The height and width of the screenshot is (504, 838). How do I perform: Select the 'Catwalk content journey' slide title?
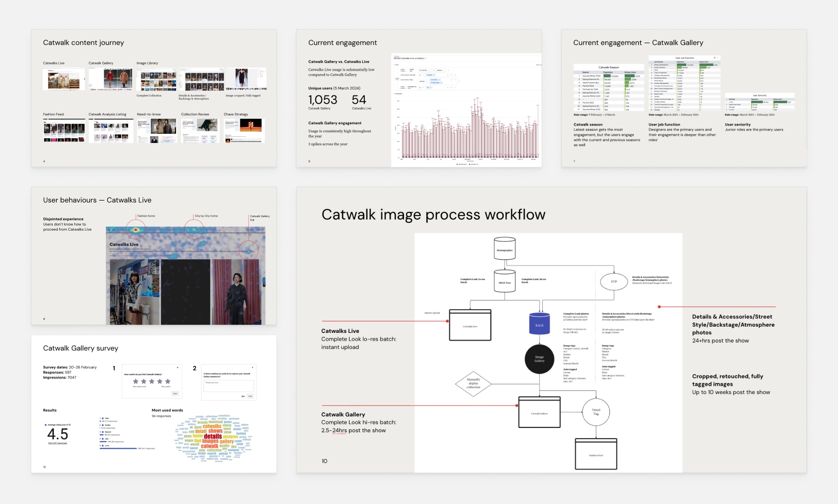(83, 43)
